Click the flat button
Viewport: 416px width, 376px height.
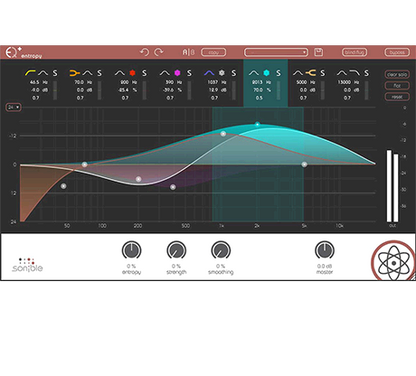point(397,86)
